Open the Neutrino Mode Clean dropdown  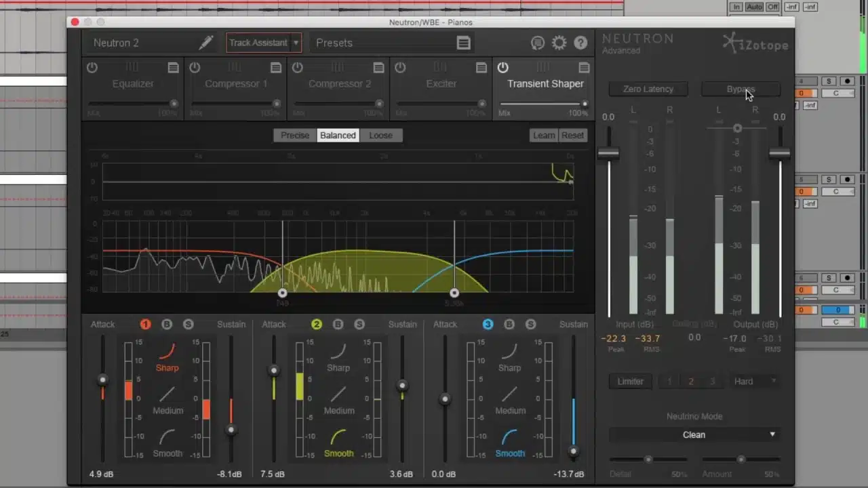pos(694,434)
